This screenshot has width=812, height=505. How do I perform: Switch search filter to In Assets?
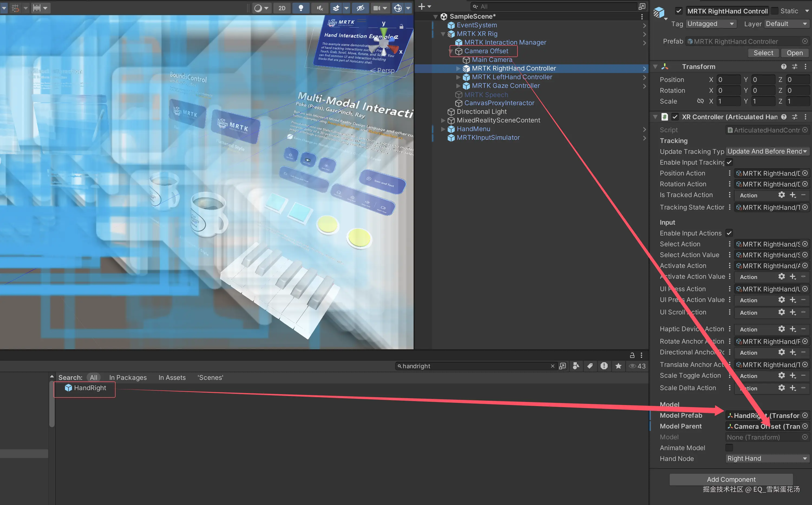pyautogui.click(x=172, y=377)
